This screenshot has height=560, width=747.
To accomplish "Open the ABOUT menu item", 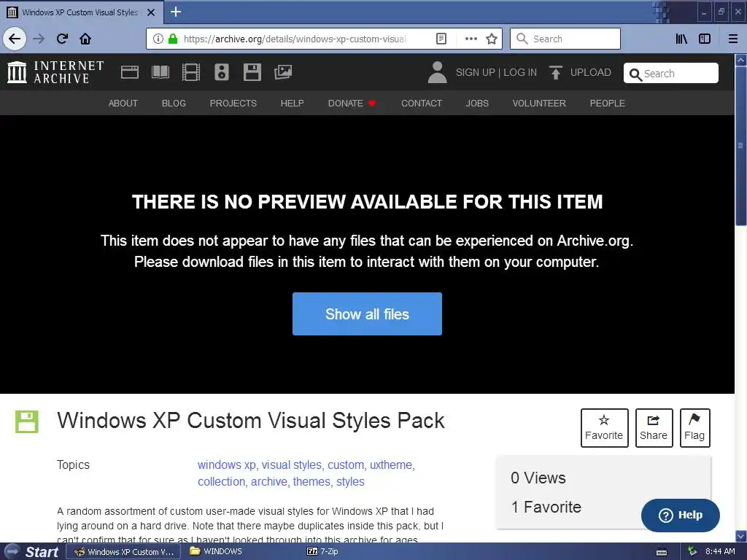I will 123,104.
